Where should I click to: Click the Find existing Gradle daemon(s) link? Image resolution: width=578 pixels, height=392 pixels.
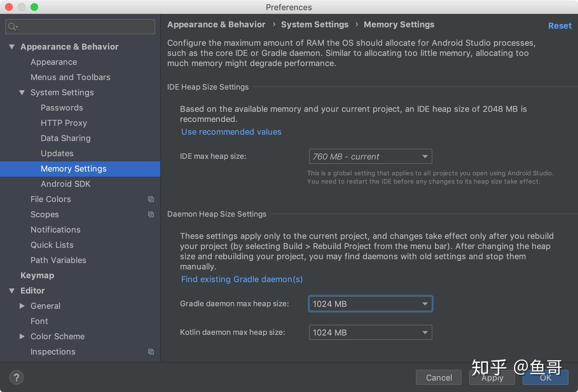tap(242, 279)
